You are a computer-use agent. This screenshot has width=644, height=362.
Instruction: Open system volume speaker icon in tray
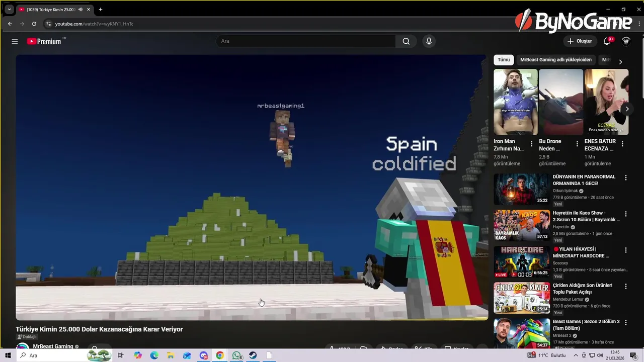click(x=600, y=355)
